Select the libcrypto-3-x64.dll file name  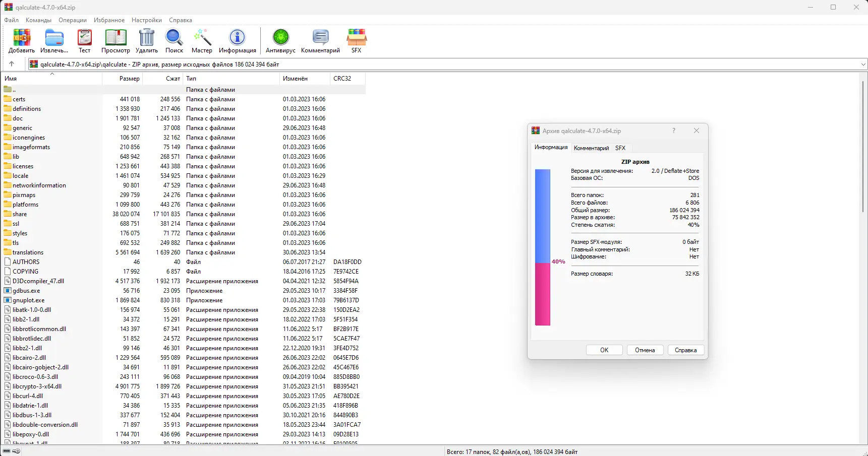37,386
